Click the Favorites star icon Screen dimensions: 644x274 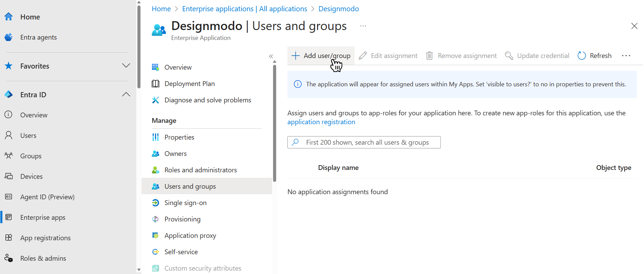point(9,66)
